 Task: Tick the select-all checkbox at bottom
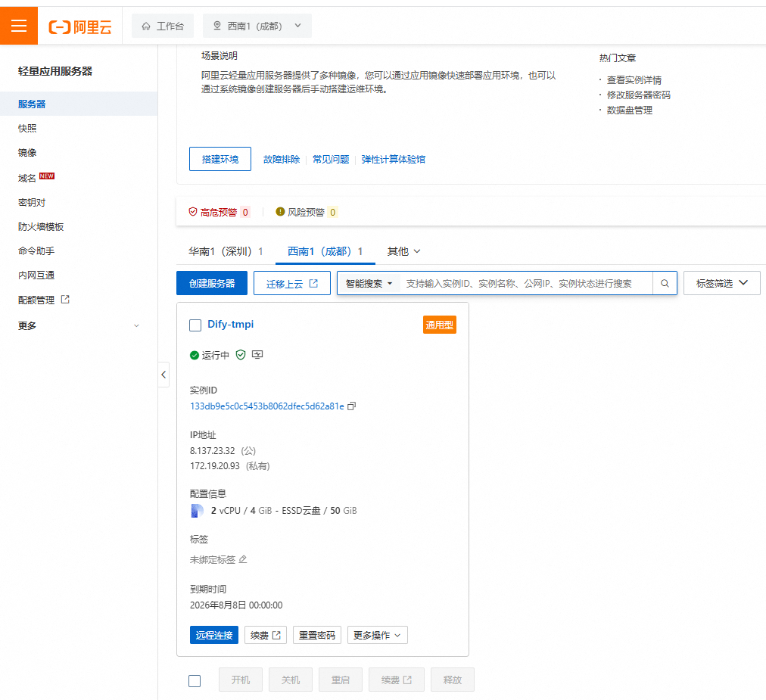click(x=195, y=680)
